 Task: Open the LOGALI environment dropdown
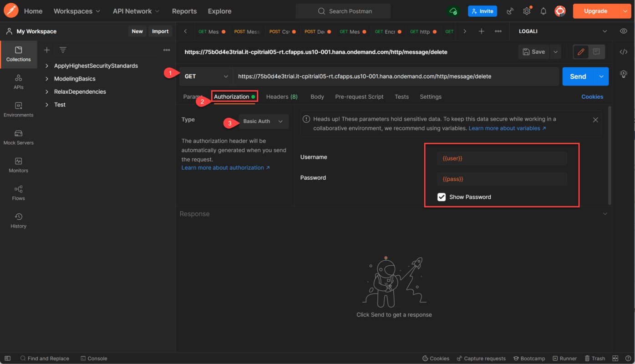point(563,31)
